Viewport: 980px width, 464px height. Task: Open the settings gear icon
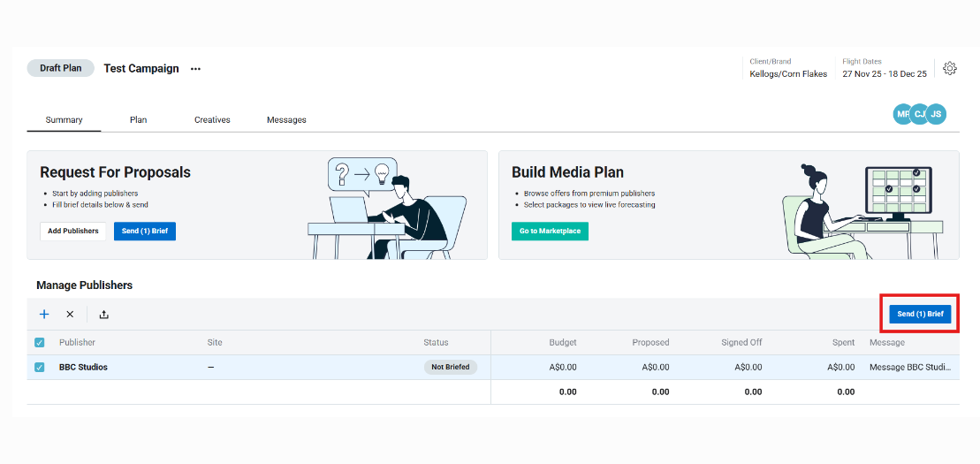click(950, 68)
